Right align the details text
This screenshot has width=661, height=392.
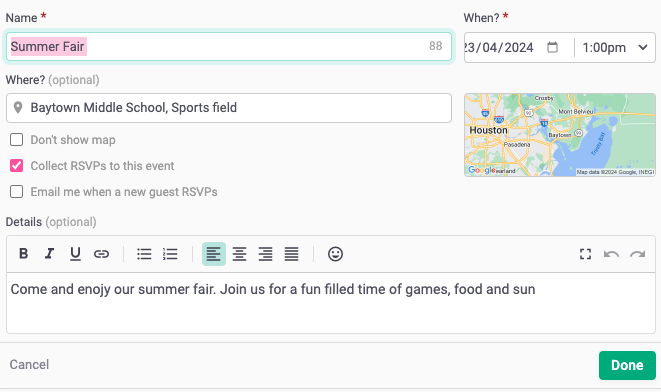266,254
